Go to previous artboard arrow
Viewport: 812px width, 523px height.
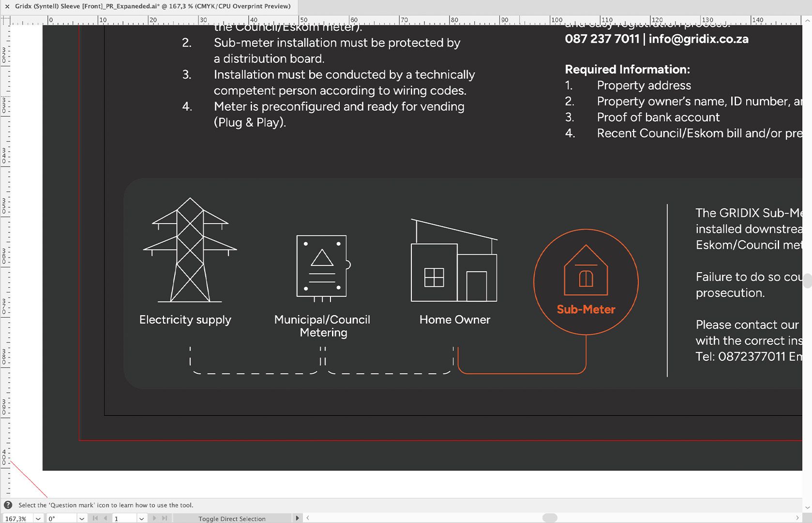pyautogui.click(x=105, y=518)
